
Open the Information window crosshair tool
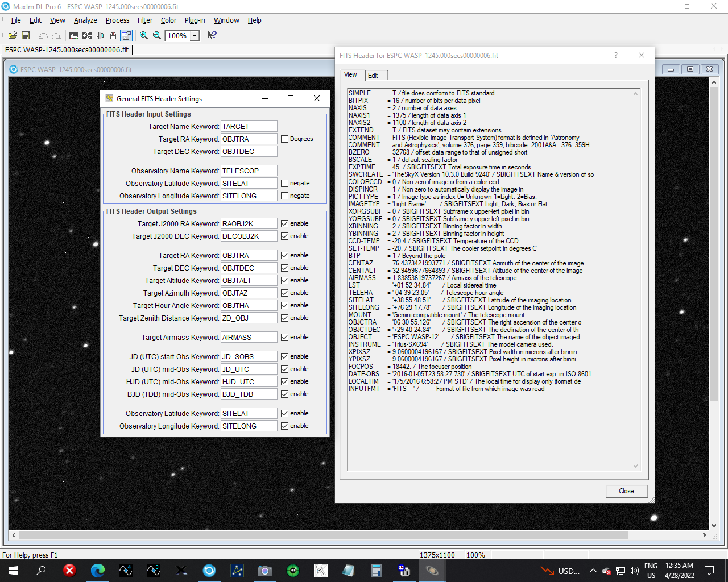pos(87,35)
